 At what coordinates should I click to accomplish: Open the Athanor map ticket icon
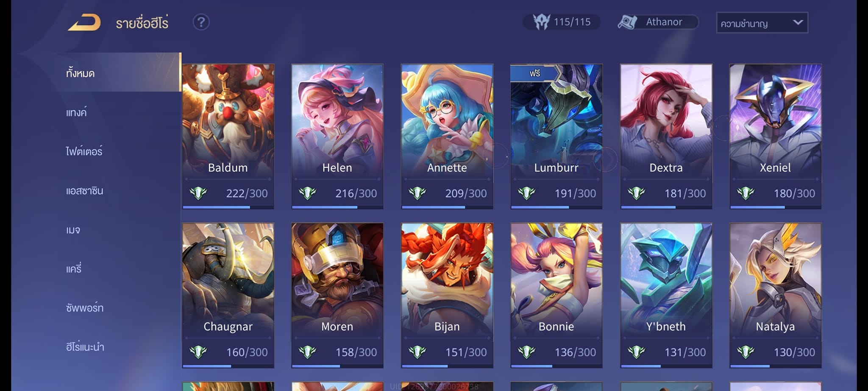coord(627,22)
